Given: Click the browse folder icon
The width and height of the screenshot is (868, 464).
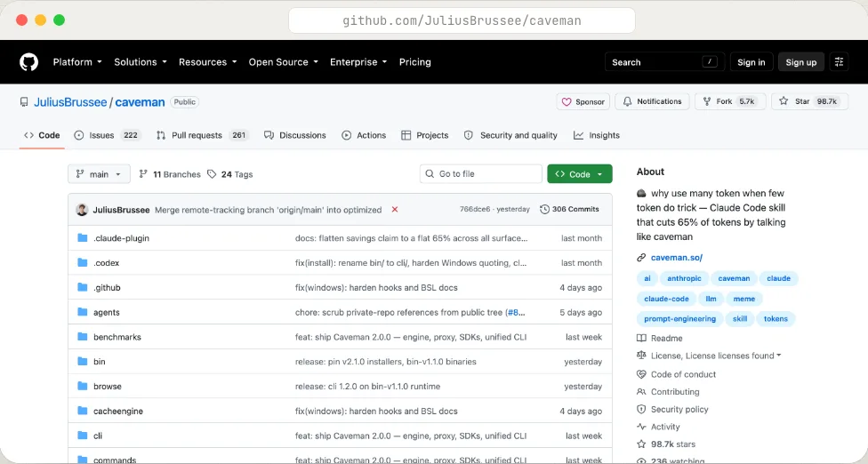Looking at the screenshot, I should pyautogui.click(x=83, y=386).
